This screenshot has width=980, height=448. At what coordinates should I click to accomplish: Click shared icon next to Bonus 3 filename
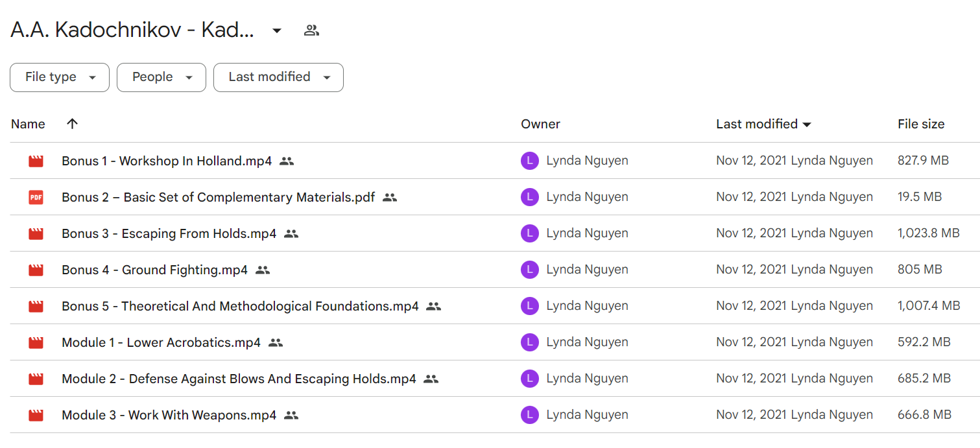point(291,234)
